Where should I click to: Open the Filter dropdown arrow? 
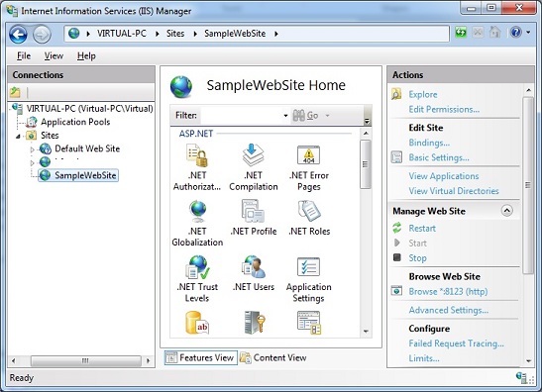[x=285, y=116]
